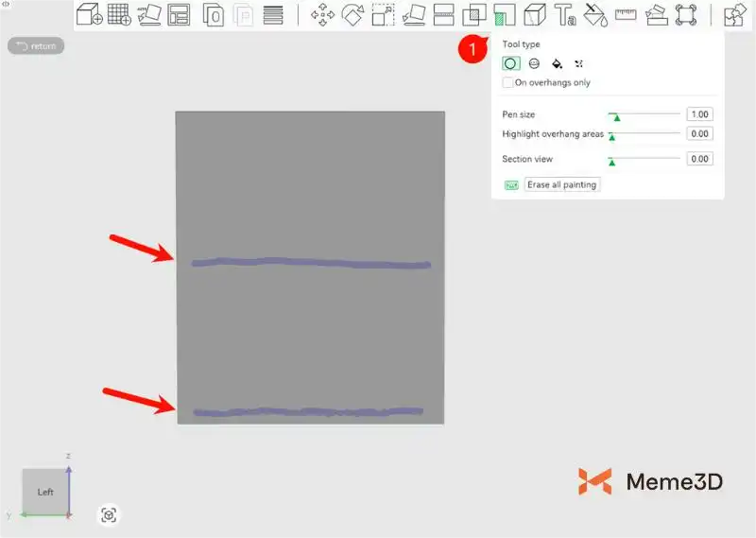Image resolution: width=756 pixels, height=538 pixels.
Task: Click the return button
Action: point(36,45)
